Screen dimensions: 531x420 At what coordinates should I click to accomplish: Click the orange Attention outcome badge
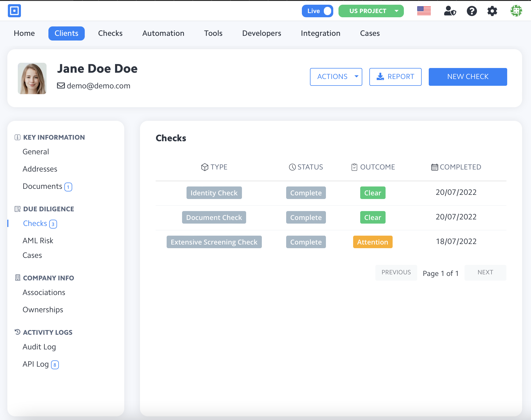click(372, 242)
